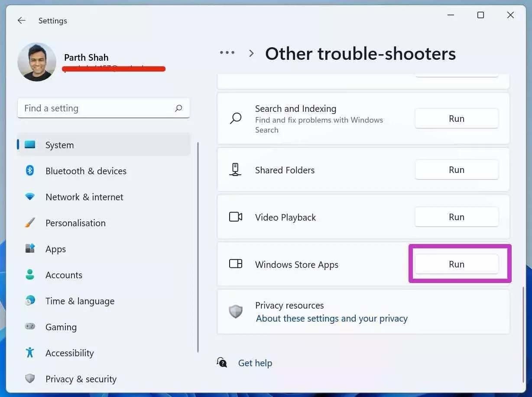The width and height of the screenshot is (532, 397).
Task: Click the Get help chat icon
Action: pos(222,362)
